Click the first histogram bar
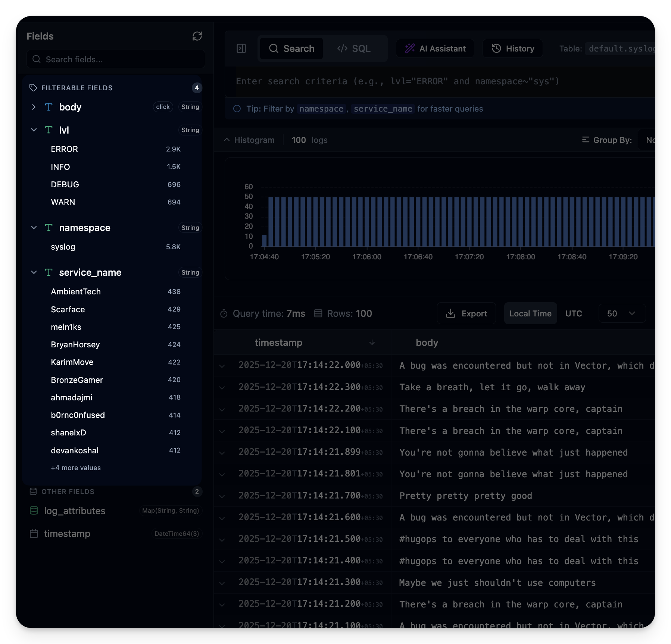This screenshot has width=671, height=644. (x=264, y=240)
